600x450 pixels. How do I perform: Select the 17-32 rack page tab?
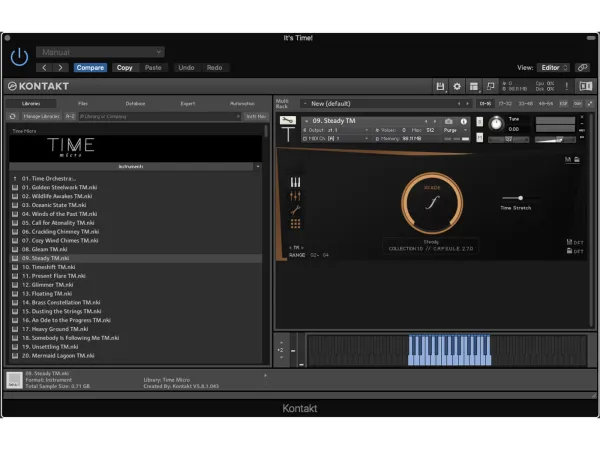coord(505,104)
